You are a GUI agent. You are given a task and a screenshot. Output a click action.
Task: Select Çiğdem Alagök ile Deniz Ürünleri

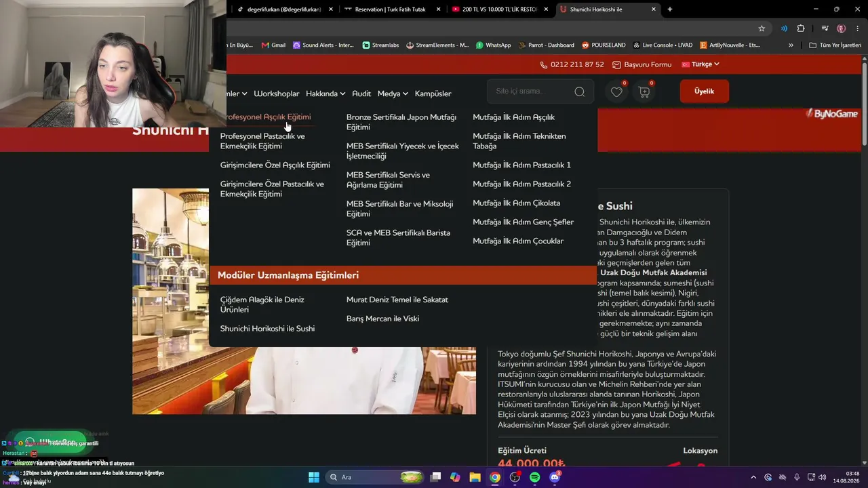262,304
